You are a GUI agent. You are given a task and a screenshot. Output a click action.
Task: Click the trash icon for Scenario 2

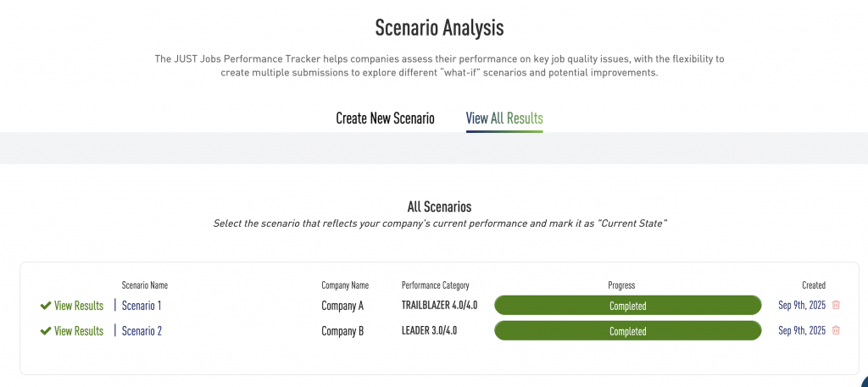(x=836, y=330)
